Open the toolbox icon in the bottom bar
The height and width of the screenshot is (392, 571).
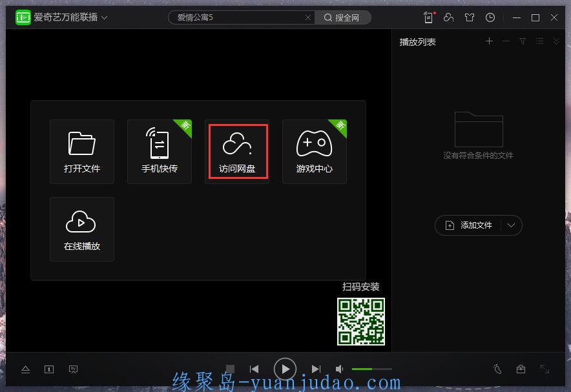(521, 369)
